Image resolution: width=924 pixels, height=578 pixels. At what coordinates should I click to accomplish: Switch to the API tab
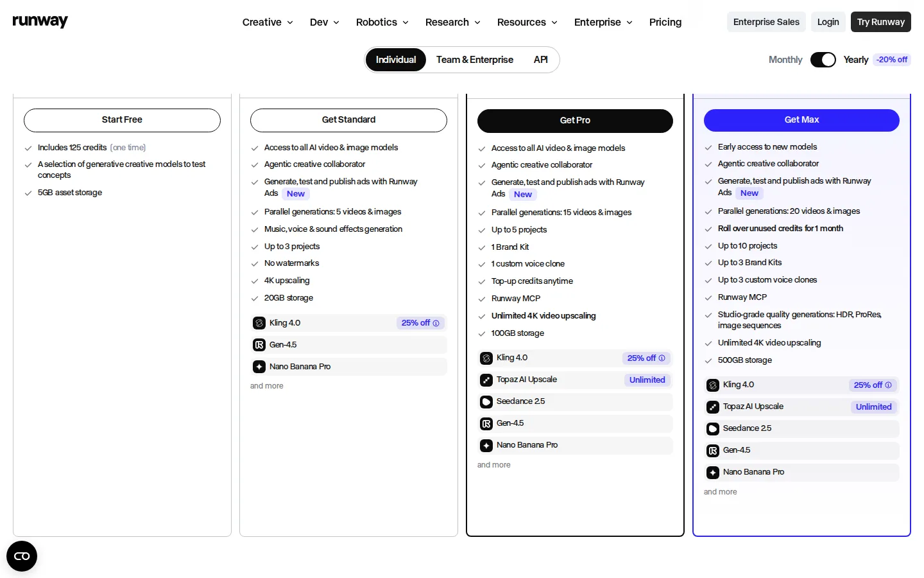pos(541,60)
